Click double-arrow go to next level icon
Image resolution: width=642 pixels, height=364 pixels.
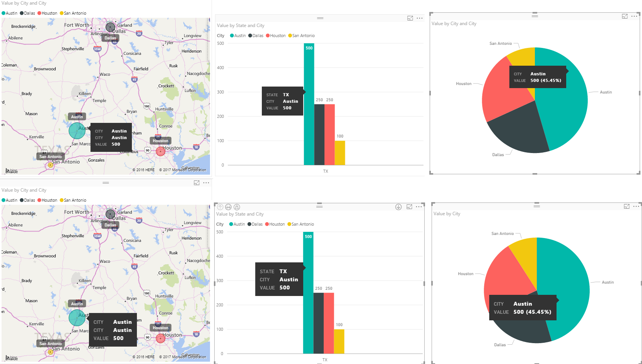click(228, 207)
